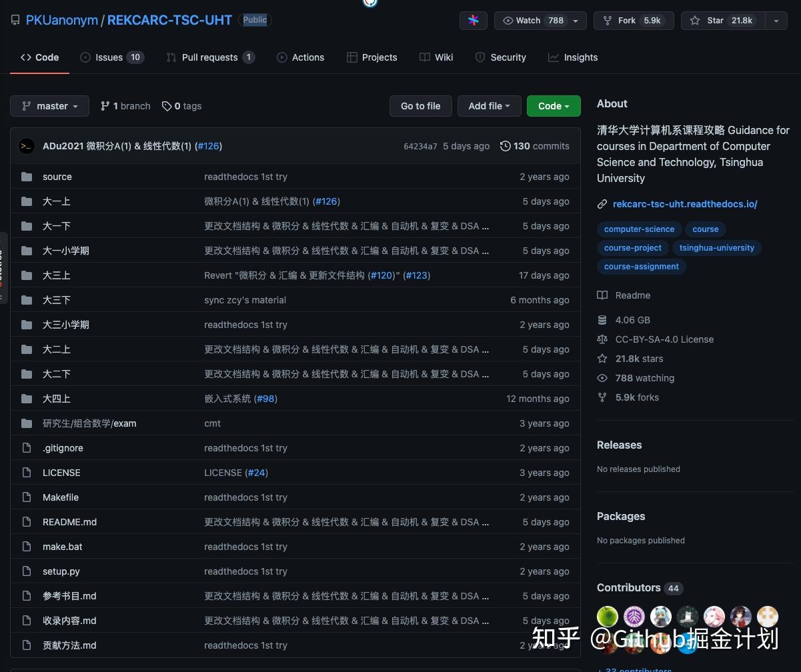
Task: Select the commit history clock icon
Action: pos(506,146)
